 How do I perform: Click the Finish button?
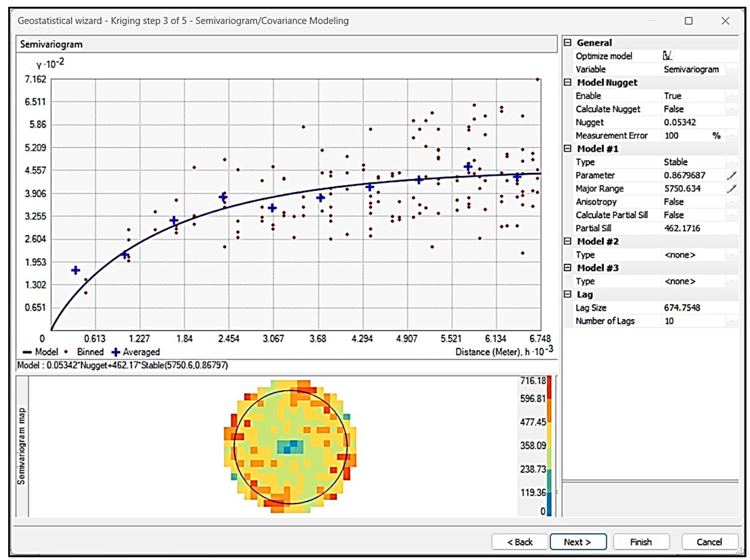641,542
